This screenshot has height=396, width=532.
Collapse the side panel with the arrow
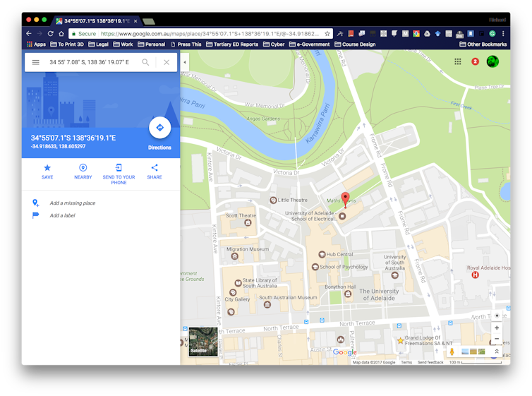[185, 62]
